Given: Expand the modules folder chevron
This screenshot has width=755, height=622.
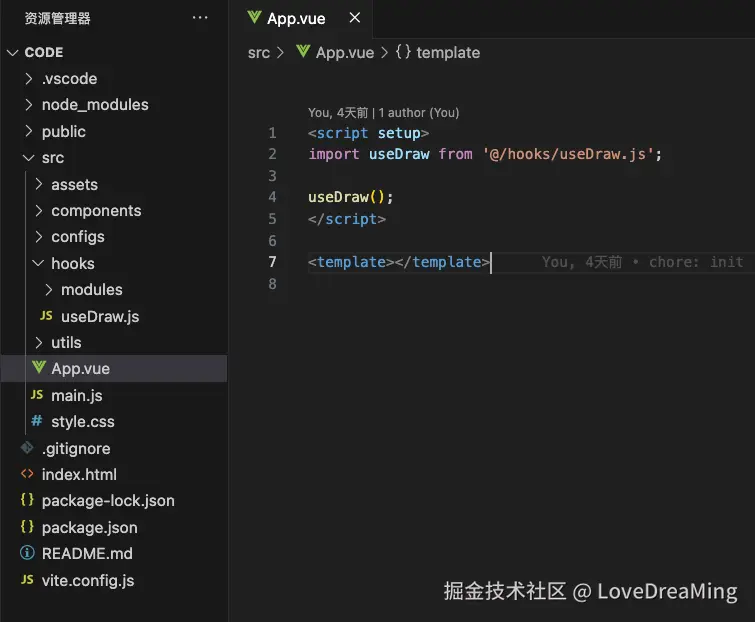Looking at the screenshot, I should 49,289.
